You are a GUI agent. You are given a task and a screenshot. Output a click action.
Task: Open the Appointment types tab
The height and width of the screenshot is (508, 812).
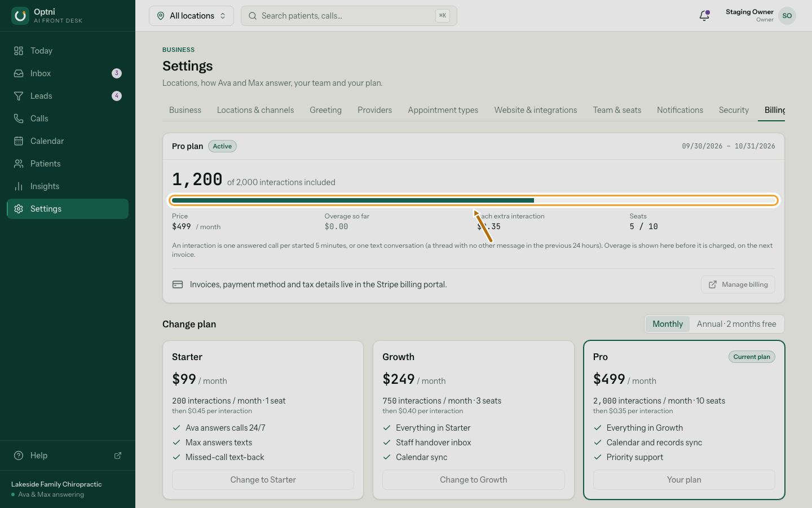pyautogui.click(x=443, y=110)
